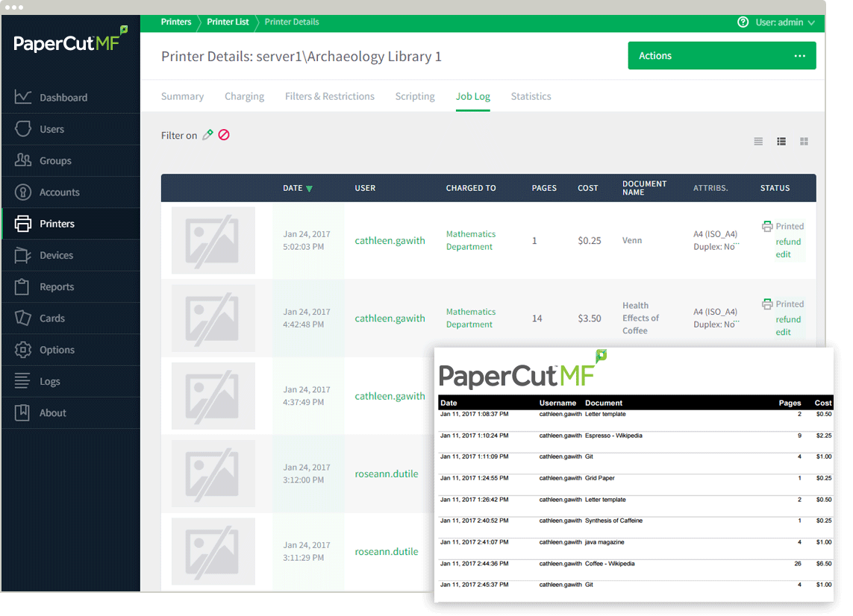Sort by COST column header
Image resolution: width=853 pixels, height=616 pixels.
(587, 188)
